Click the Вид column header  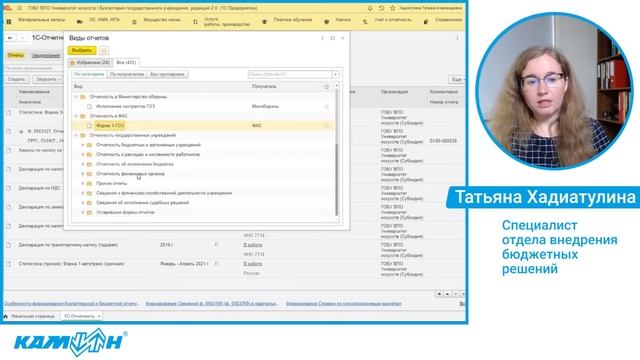click(78, 87)
